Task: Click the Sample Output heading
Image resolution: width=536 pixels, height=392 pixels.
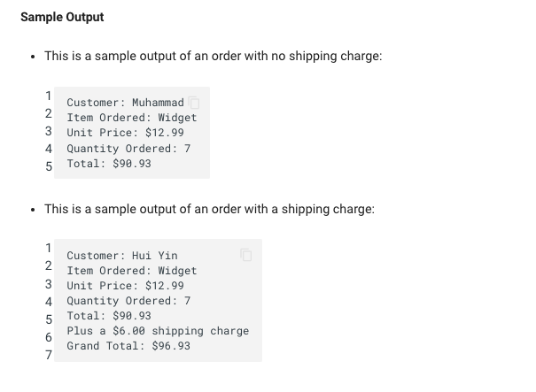Action: [62, 17]
